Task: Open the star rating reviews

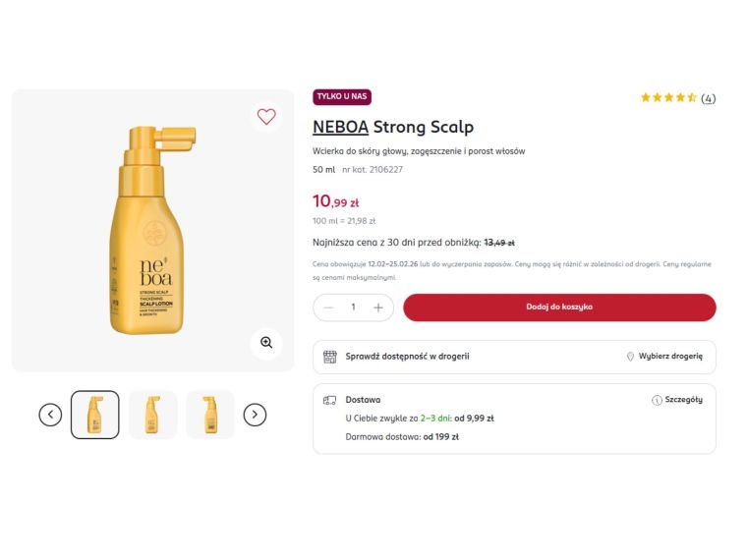Action: point(668,98)
